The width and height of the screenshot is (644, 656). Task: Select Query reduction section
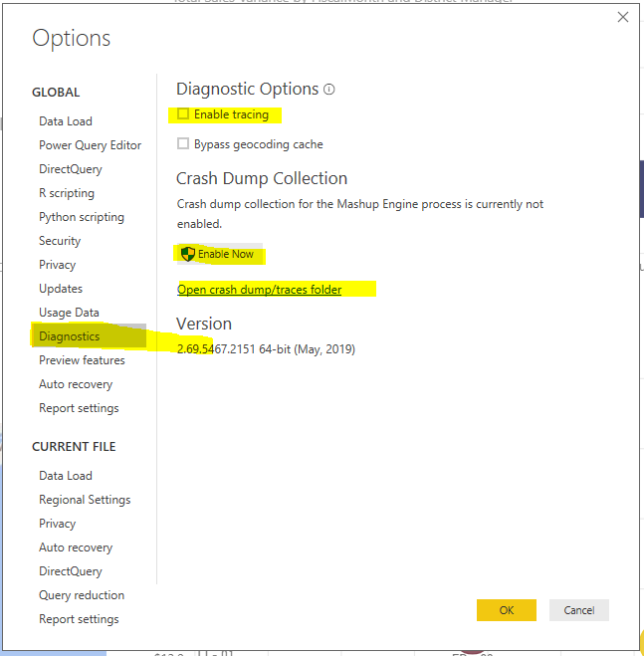(82, 595)
